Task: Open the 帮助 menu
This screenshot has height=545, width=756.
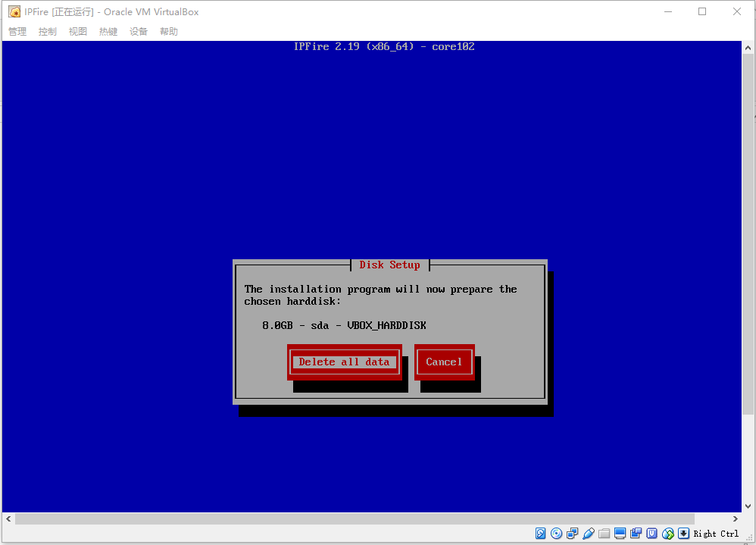Action: click(x=169, y=31)
